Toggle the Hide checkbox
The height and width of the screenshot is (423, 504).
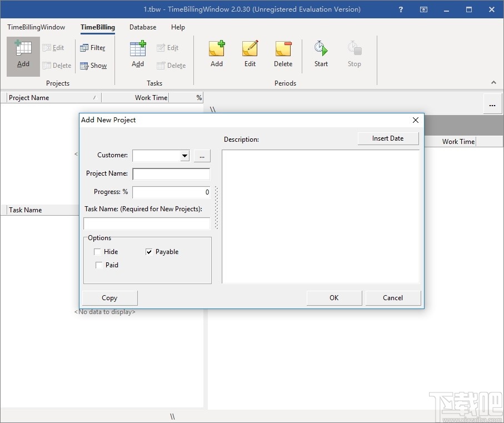click(97, 252)
